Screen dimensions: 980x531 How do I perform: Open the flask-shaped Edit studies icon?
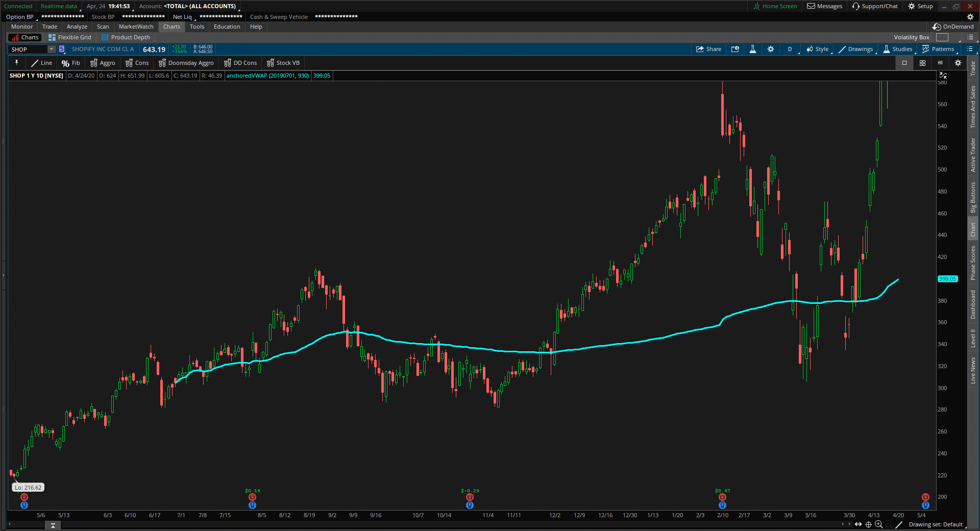[753, 49]
